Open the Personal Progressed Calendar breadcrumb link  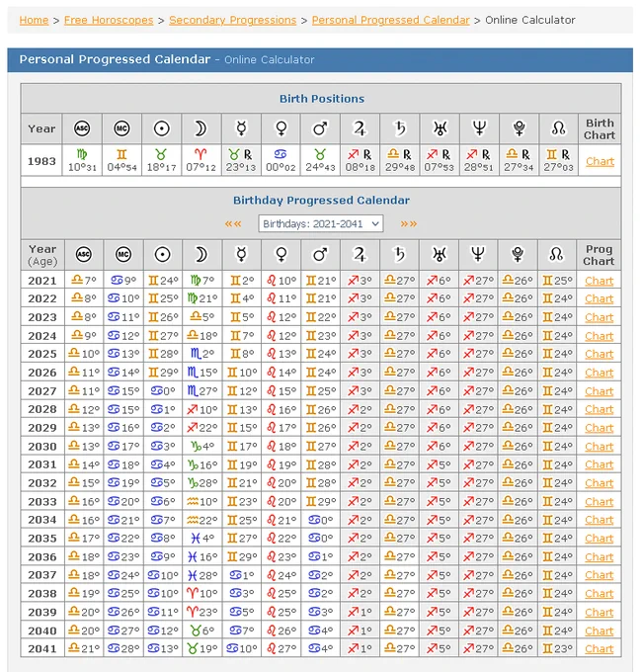pyautogui.click(x=390, y=20)
